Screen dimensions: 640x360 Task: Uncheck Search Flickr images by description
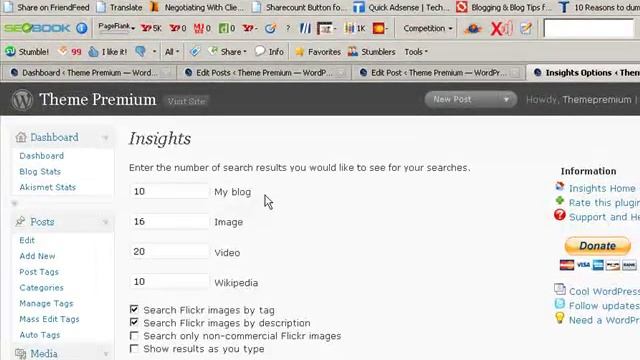pos(134,322)
